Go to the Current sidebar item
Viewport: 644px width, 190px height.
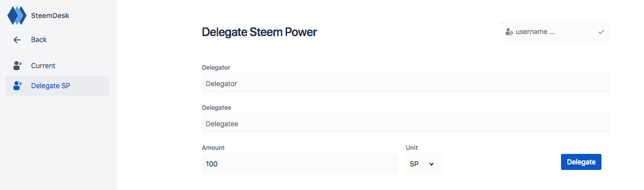click(x=57, y=66)
